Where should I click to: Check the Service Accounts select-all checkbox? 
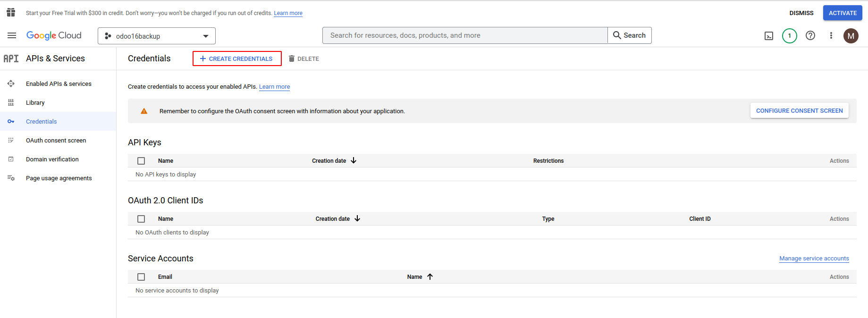pyautogui.click(x=141, y=277)
